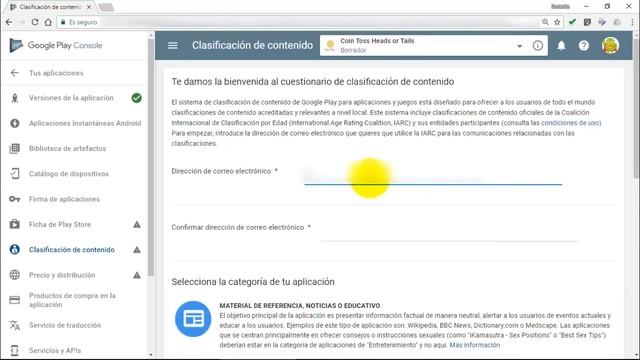Click the translate service icon
640x360 pixels.
point(15,325)
